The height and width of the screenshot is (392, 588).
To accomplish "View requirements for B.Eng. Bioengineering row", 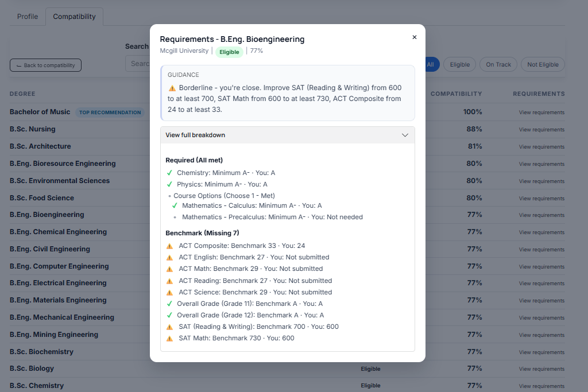I will click(541, 215).
